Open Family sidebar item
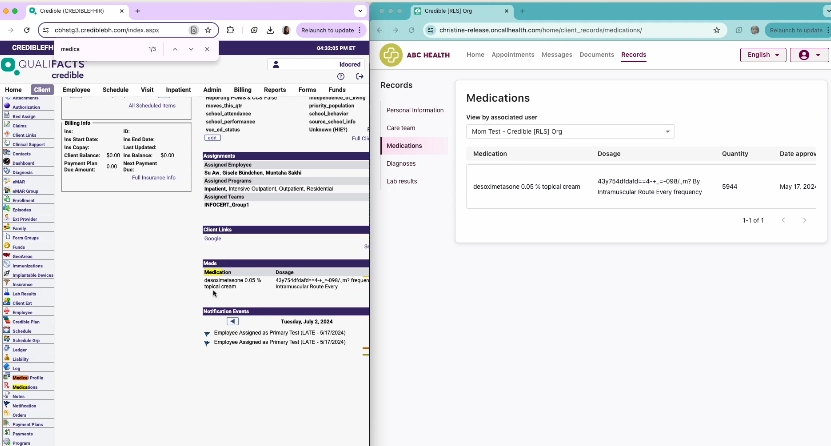Image resolution: width=831 pixels, height=446 pixels. tap(19, 228)
